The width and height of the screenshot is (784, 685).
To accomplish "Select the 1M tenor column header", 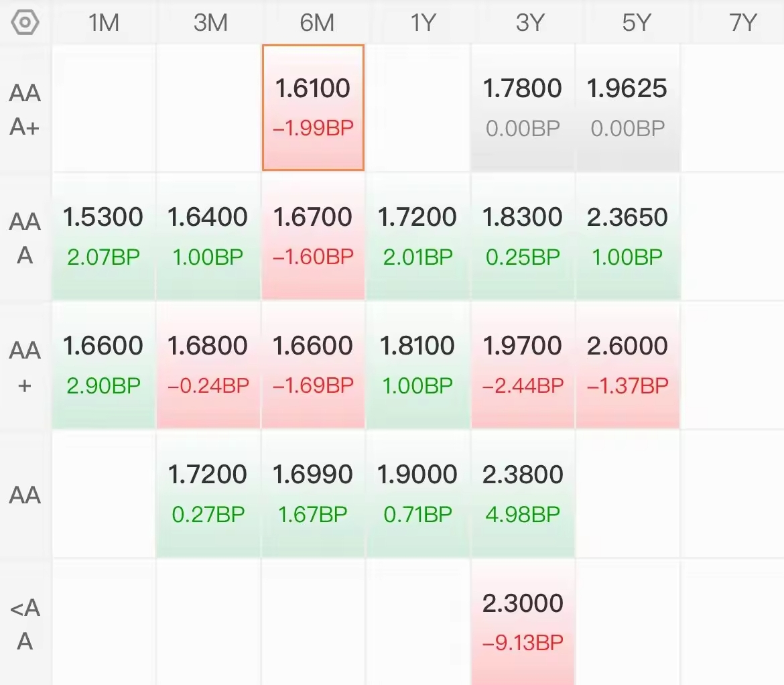I will 104,23.
